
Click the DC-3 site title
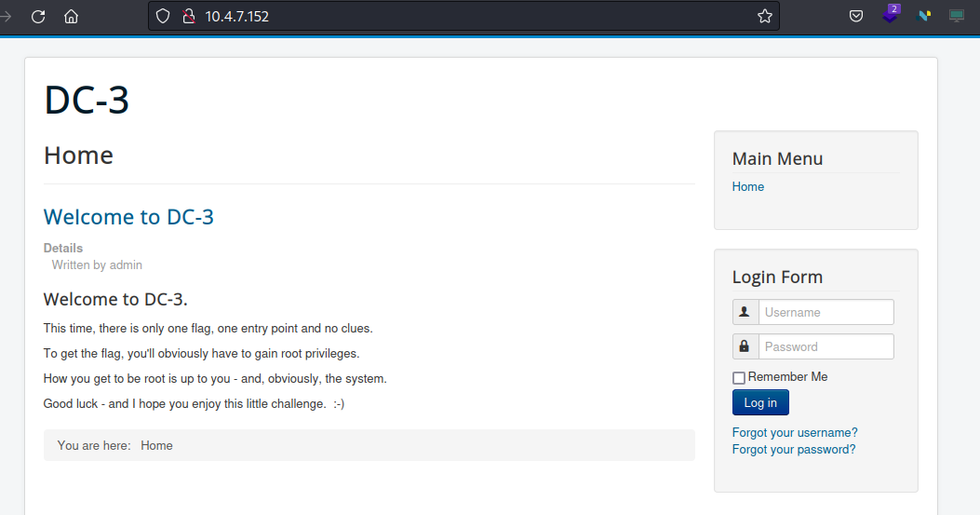click(x=87, y=100)
